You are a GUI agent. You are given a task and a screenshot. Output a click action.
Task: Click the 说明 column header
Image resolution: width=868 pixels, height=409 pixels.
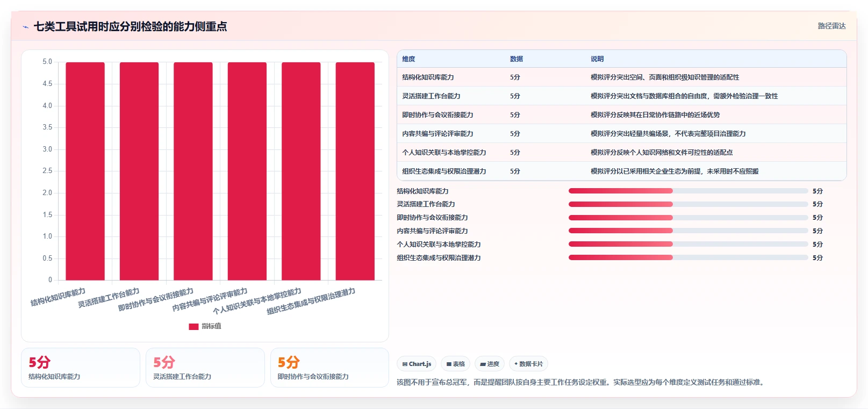[x=597, y=59]
